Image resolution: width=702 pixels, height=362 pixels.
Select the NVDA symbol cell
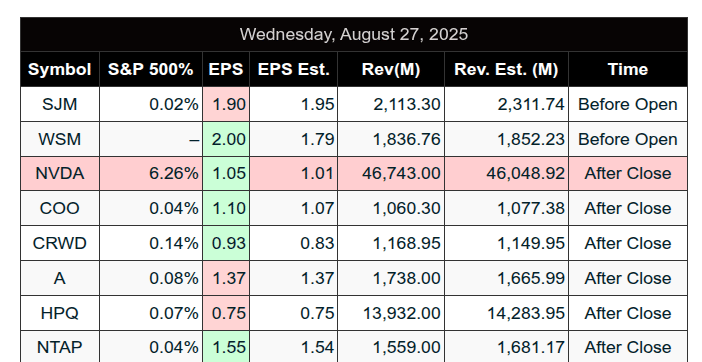(60, 174)
